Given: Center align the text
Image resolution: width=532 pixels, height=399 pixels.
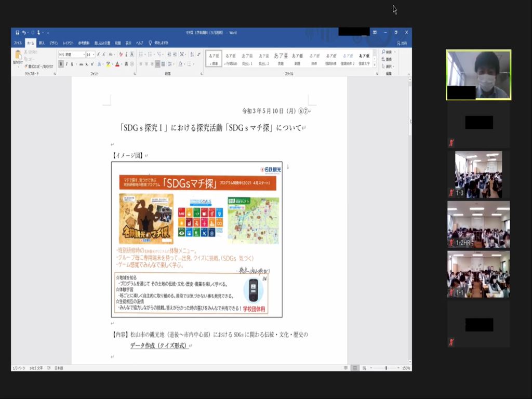Looking at the screenshot, I should [x=146, y=64].
